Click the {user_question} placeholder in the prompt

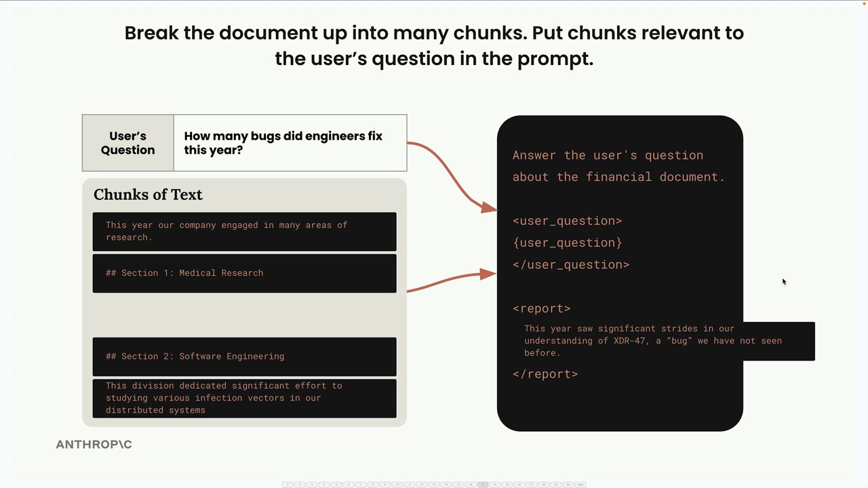point(567,243)
